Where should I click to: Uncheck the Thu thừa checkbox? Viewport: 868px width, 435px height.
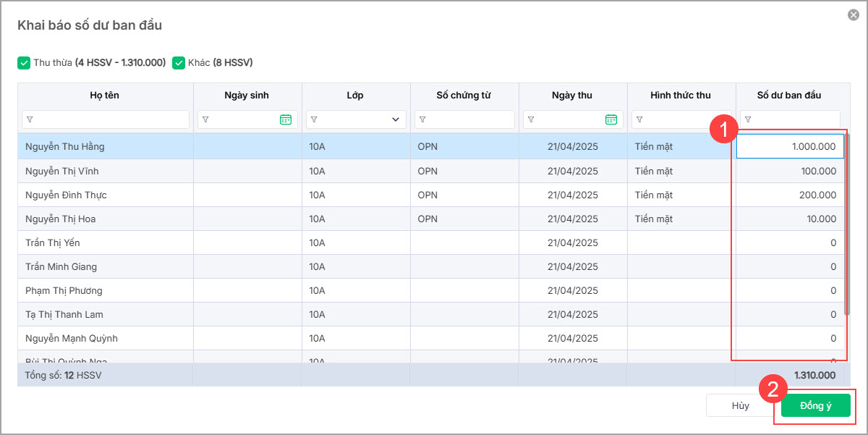[24, 63]
